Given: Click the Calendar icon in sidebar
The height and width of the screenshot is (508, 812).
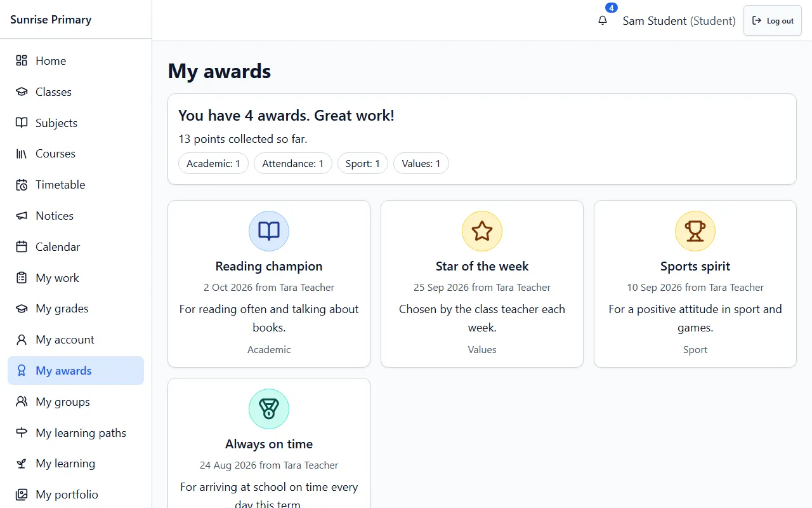Looking at the screenshot, I should 22,247.
